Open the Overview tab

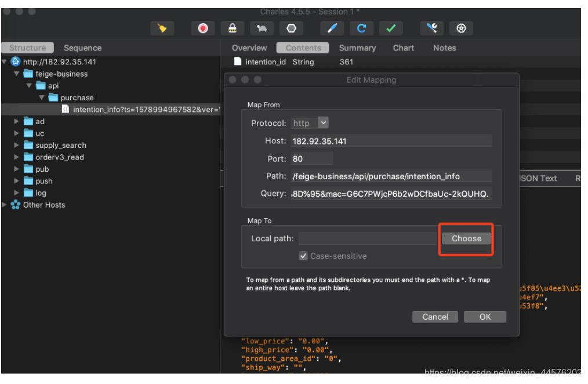pos(249,48)
